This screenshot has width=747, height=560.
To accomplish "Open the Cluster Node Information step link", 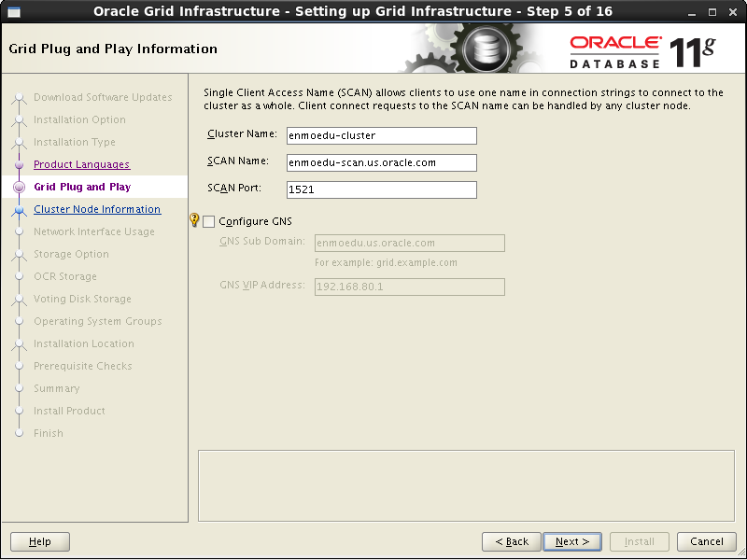I will 97,209.
